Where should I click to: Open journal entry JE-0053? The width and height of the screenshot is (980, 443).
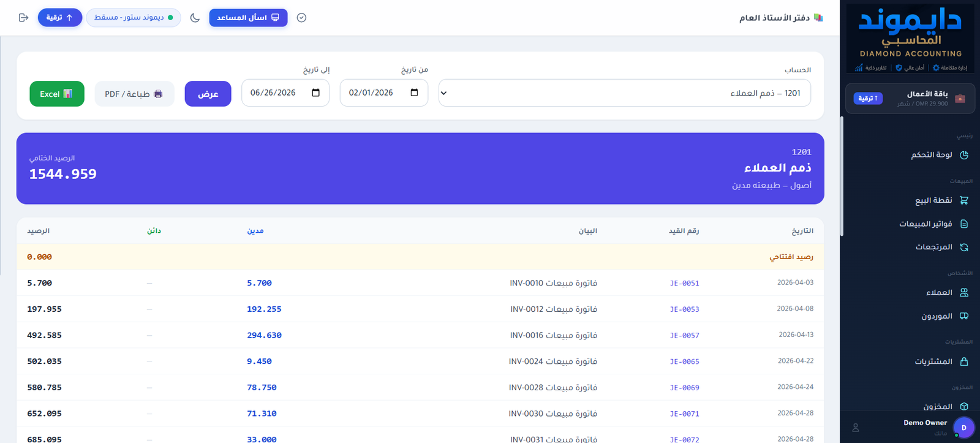pos(684,309)
